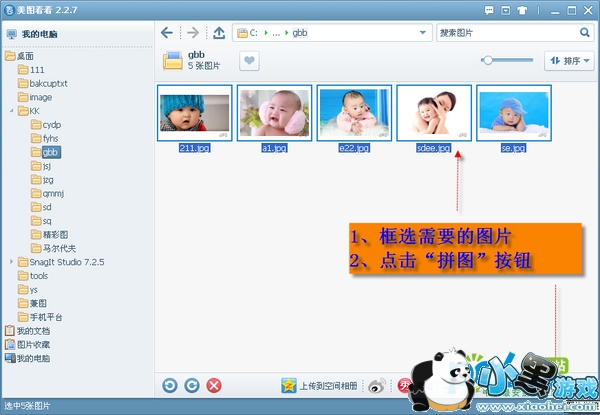600x415 pixels.
Task: Open the skin shirt icon
Action: [522, 10]
